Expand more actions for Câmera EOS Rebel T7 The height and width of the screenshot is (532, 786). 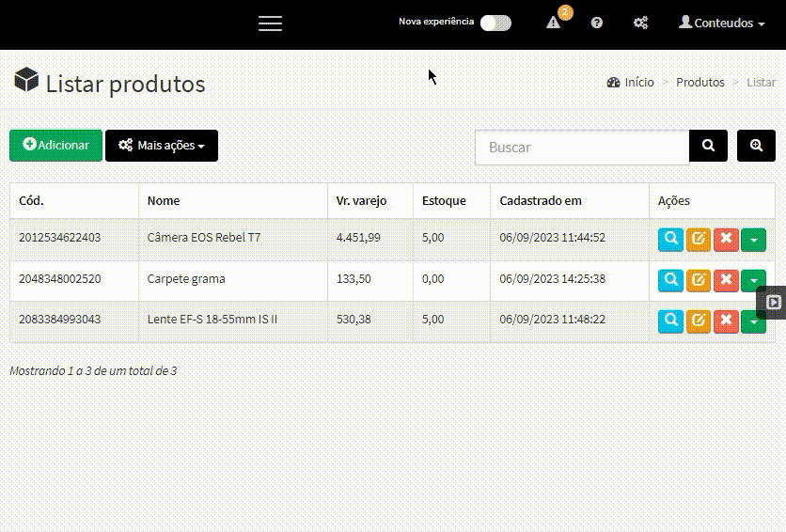[x=753, y=240]
